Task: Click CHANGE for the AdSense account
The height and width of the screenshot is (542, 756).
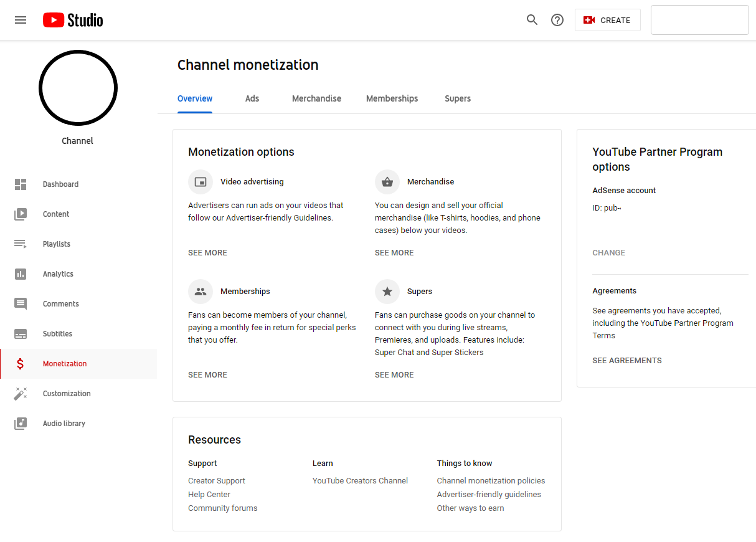Action: 609,253
